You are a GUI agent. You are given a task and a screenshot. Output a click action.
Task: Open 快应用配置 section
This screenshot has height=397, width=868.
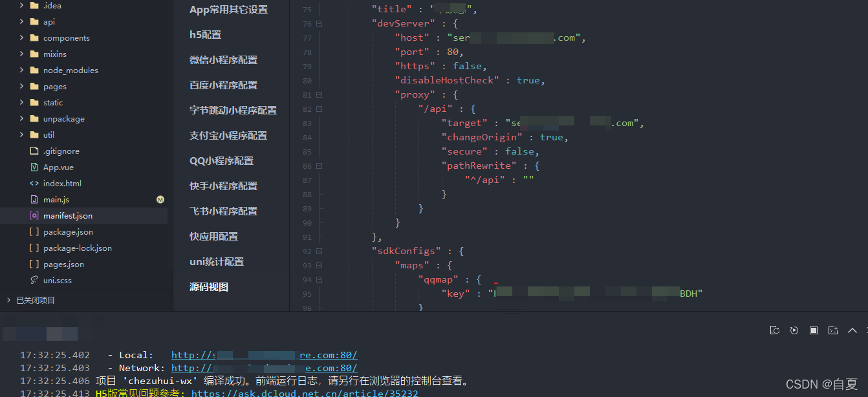point(213,237)
